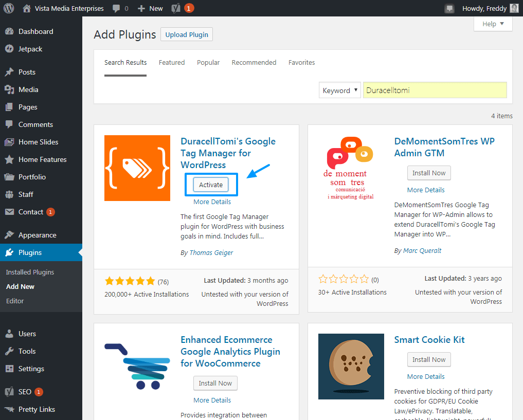
Task: Open the Add New plugins submenu item
Action: click(x=21, y=286)
